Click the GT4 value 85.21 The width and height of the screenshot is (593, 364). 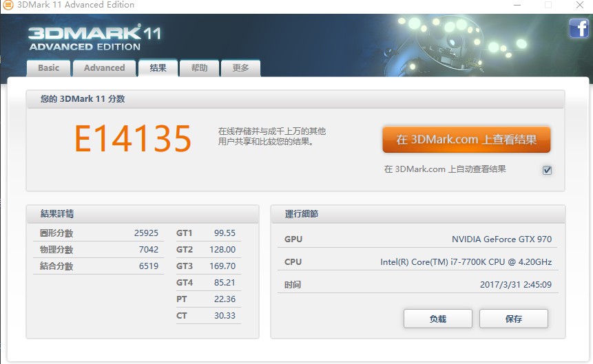tap(225, 282)
